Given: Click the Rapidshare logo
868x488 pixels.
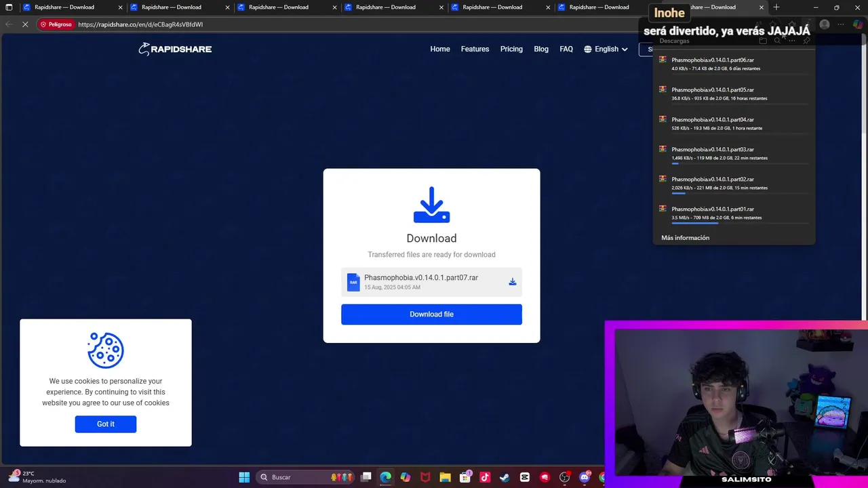Looking at the screenshot, I should (x=175, y=49).
